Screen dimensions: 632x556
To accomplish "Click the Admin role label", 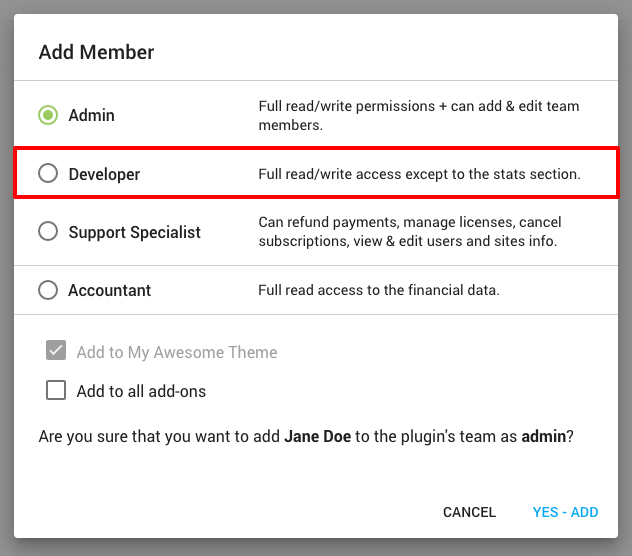I will [x=91, y=116].
